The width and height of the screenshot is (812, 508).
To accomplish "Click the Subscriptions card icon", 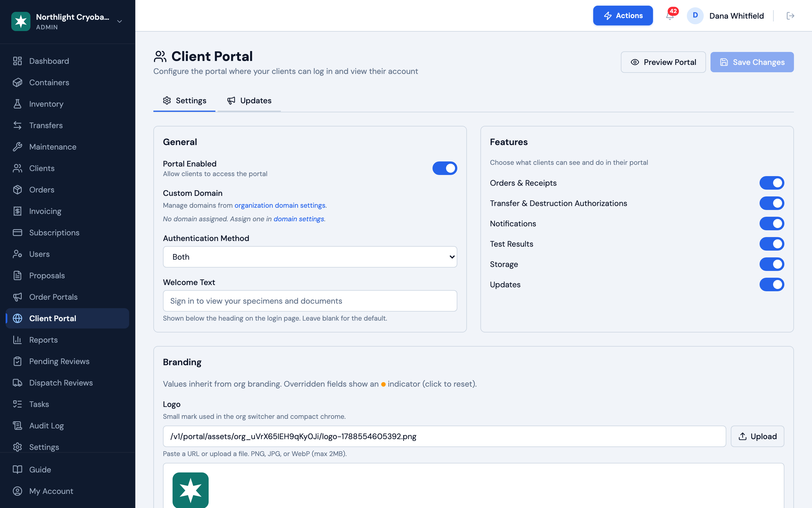I will tap(17, 233).
